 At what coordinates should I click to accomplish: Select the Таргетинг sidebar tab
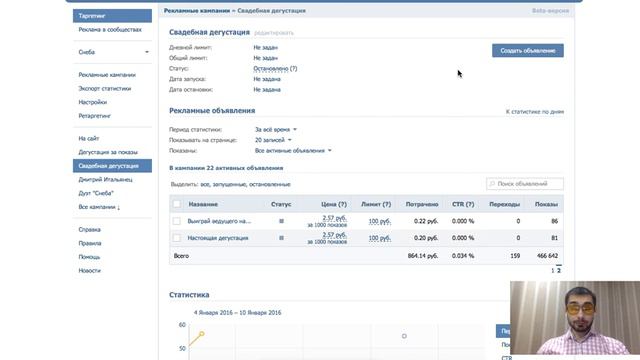point(113,16)
